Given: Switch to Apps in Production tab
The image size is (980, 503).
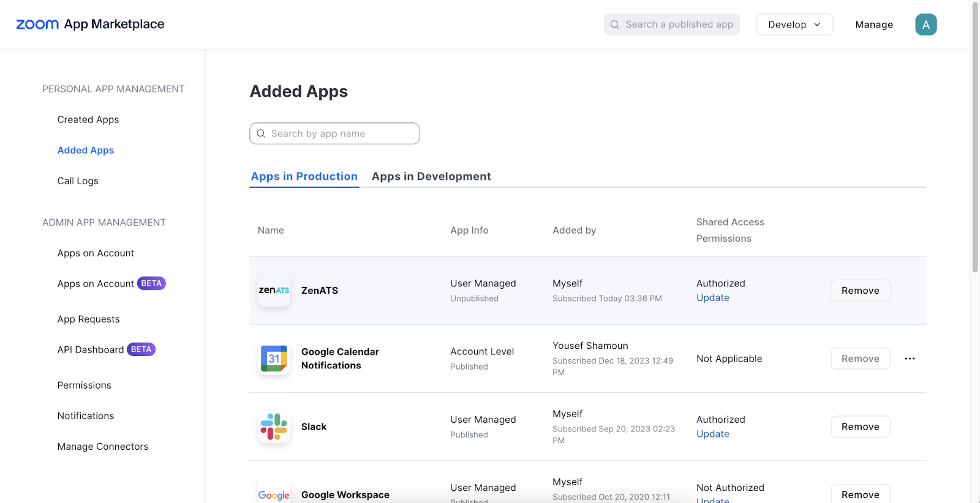Looking at the screenshot, I should click(x=304, y=176).
